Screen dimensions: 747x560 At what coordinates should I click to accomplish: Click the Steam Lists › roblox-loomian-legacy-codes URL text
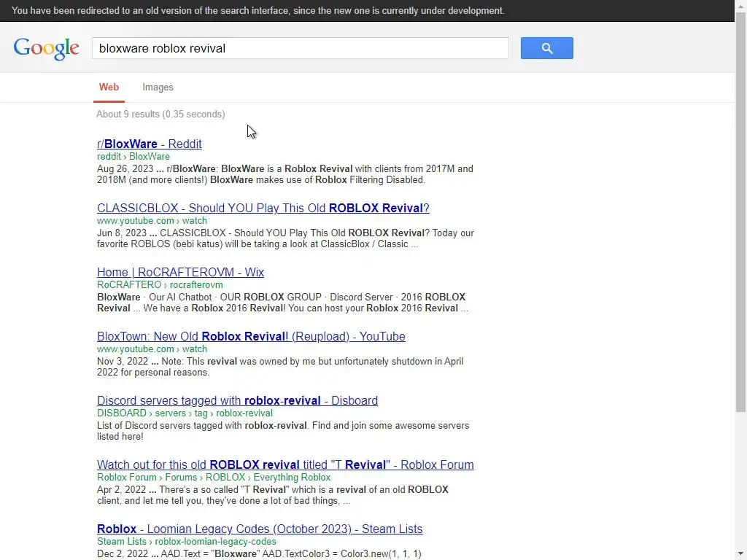186,542
